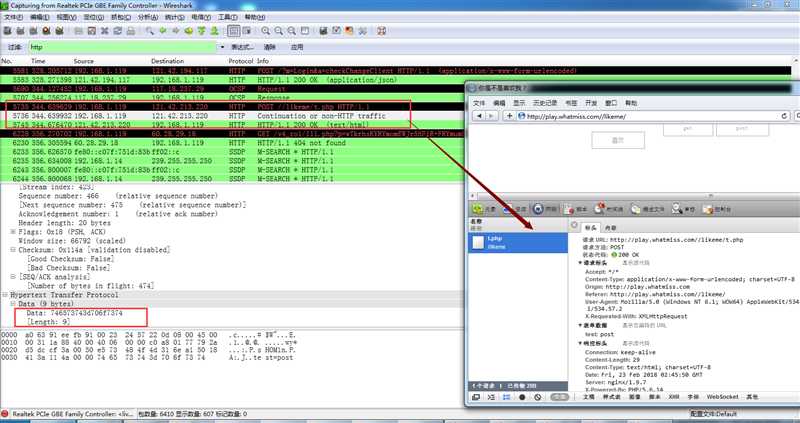Collapse the Form Data (表单数据) section triangle

coord(581,325)
